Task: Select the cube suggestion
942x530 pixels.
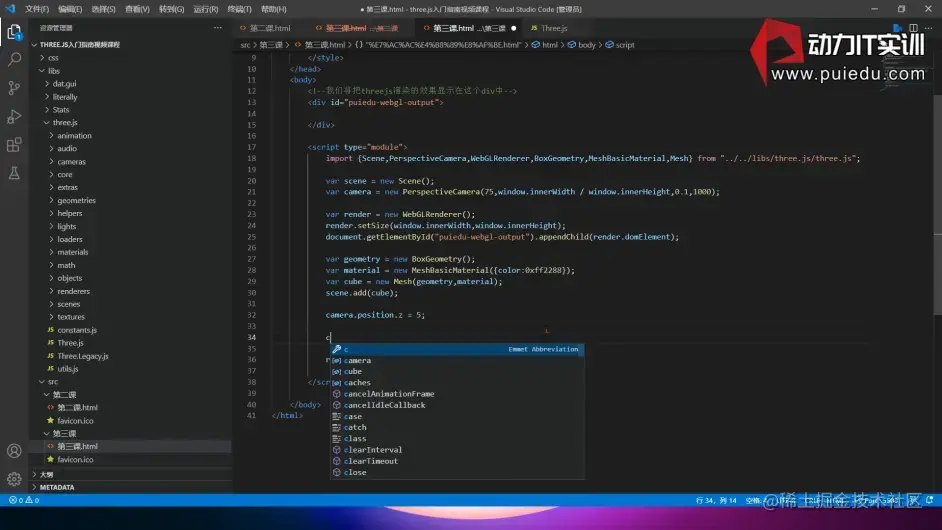Action: [x=457, y=371]
